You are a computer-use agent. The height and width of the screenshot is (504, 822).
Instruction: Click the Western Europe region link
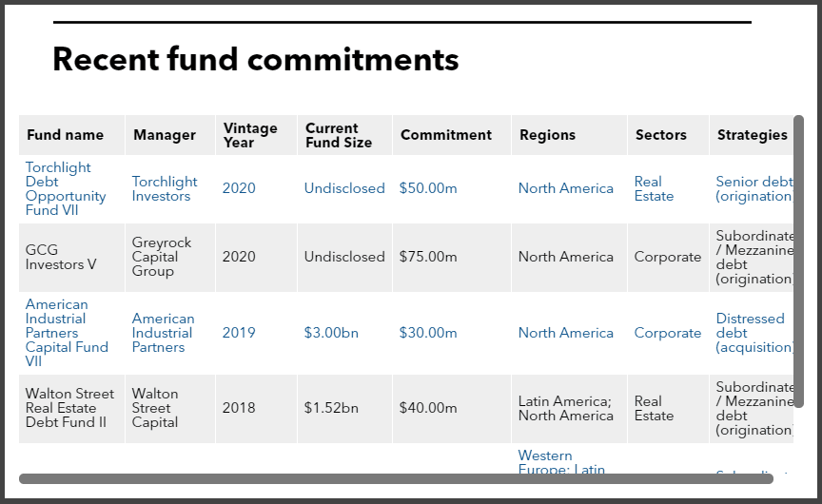[561, 462]
